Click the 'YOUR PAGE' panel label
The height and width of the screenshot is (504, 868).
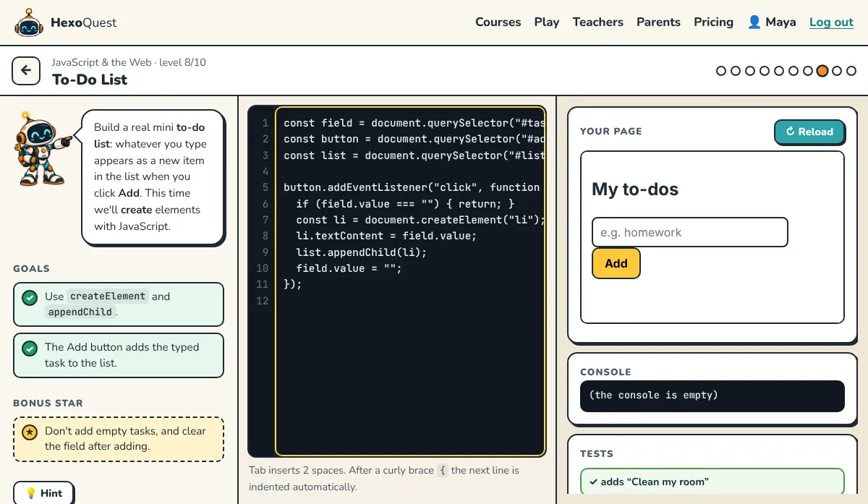coord(611,132)
